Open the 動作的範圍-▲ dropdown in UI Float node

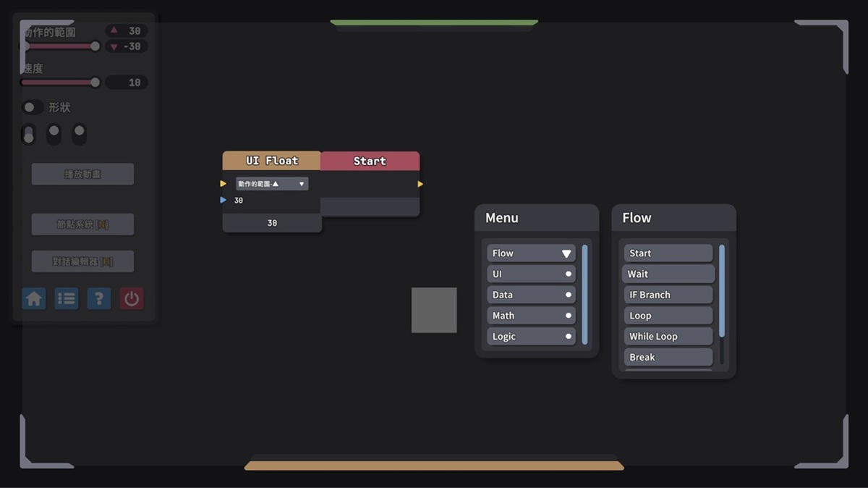tap(272, 184)
